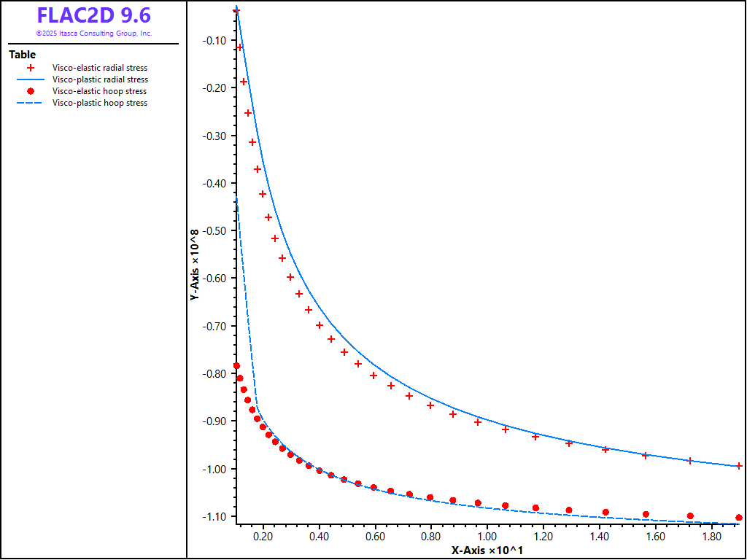Click the FLAC2D 9.6 title text
This screenshot has height=560, width=747.
click(94, 15)
